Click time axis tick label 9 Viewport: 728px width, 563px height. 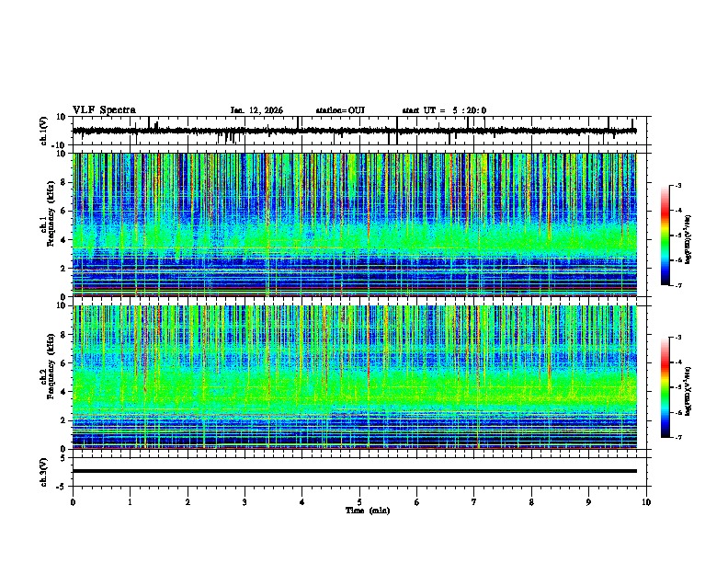point(588,502)
